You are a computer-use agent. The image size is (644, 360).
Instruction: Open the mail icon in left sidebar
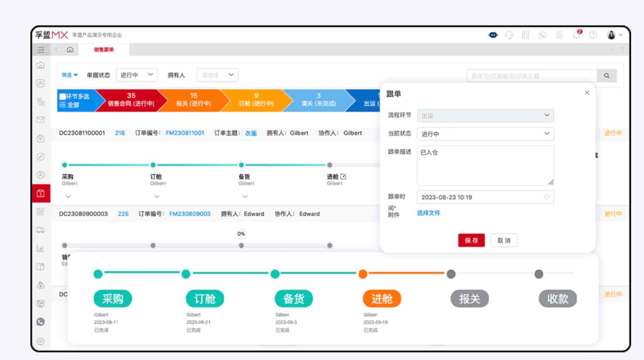pyautogui.click(x=41, y=120)
